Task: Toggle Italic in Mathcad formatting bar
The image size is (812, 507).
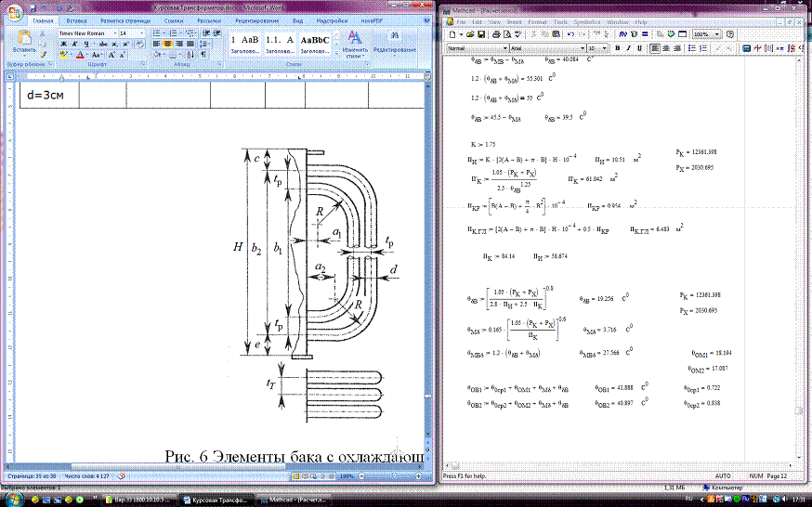Action: tap(628, 47)
